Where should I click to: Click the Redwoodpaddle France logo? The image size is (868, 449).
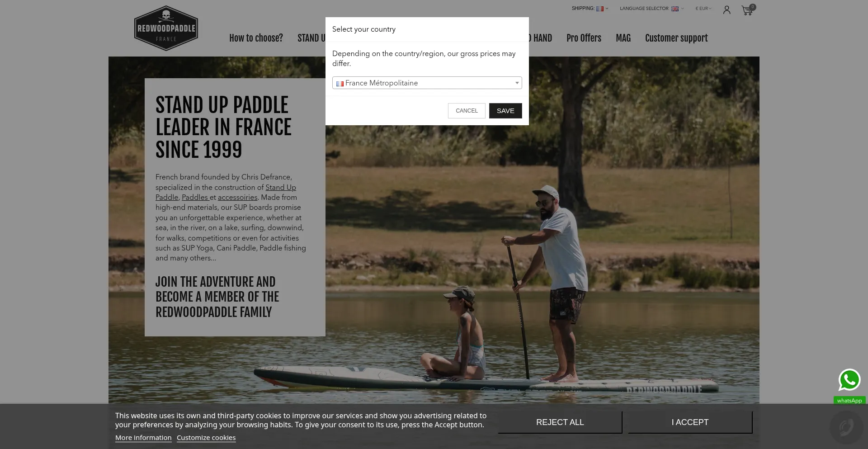pos(166,28)
